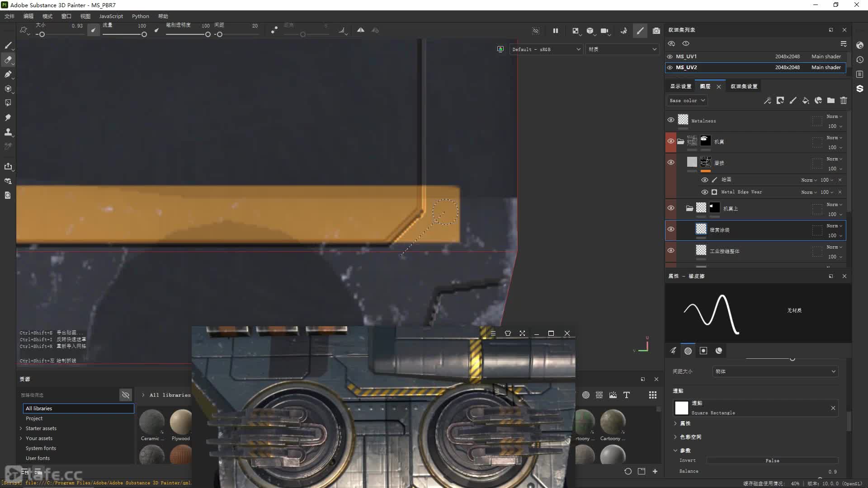
Task: Click the Invert False value field
Action: [772, 460]
